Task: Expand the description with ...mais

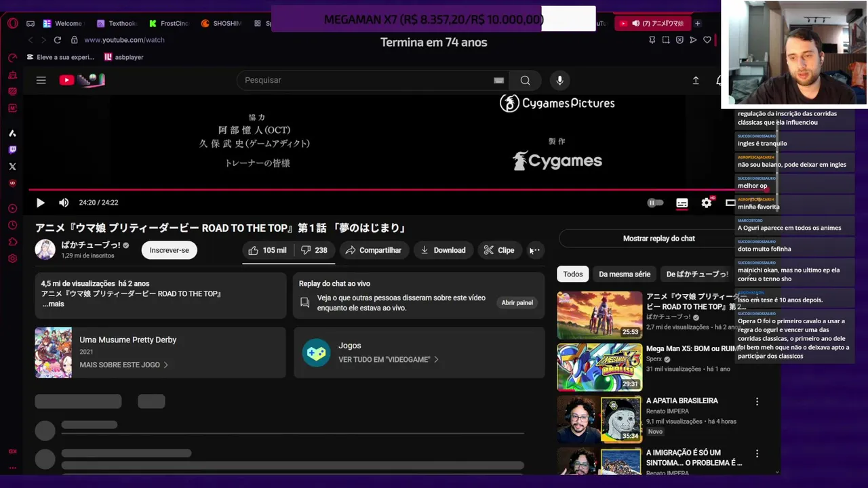Action: click(x=53, y=304)
